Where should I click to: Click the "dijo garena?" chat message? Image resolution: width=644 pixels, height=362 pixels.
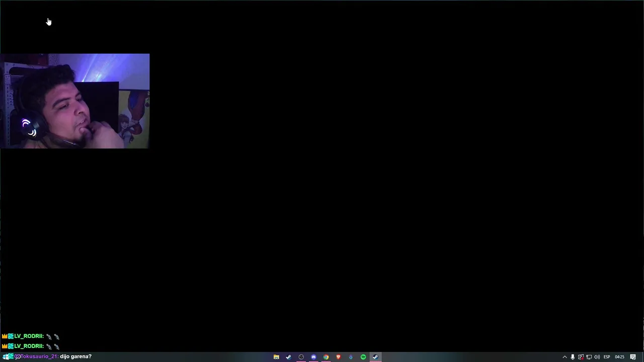(x=75, y=356)
